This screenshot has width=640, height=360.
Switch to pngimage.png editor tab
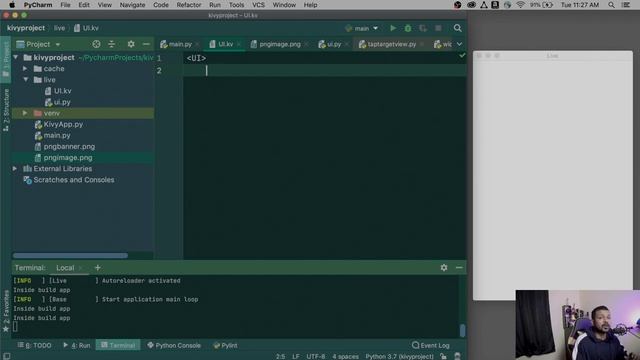[280, 44]
